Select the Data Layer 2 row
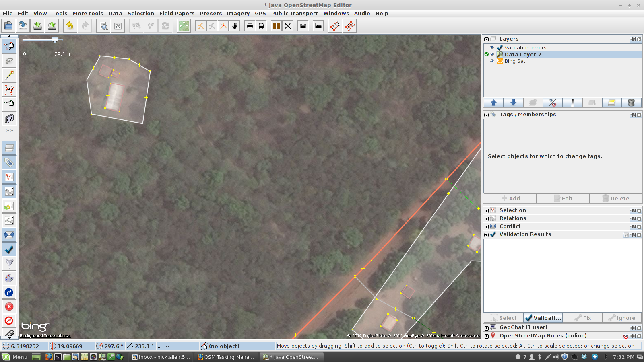The image size is (644, 362). 563,54
